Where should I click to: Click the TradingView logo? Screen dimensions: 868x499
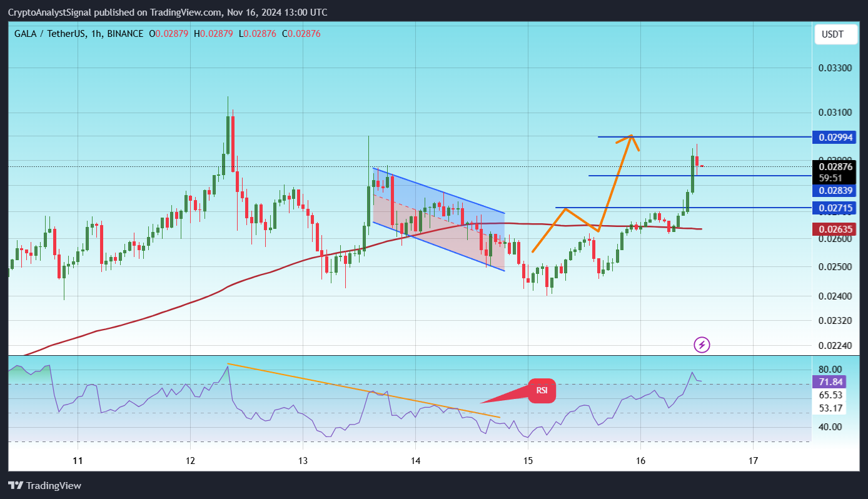click(x=45, y=485)
